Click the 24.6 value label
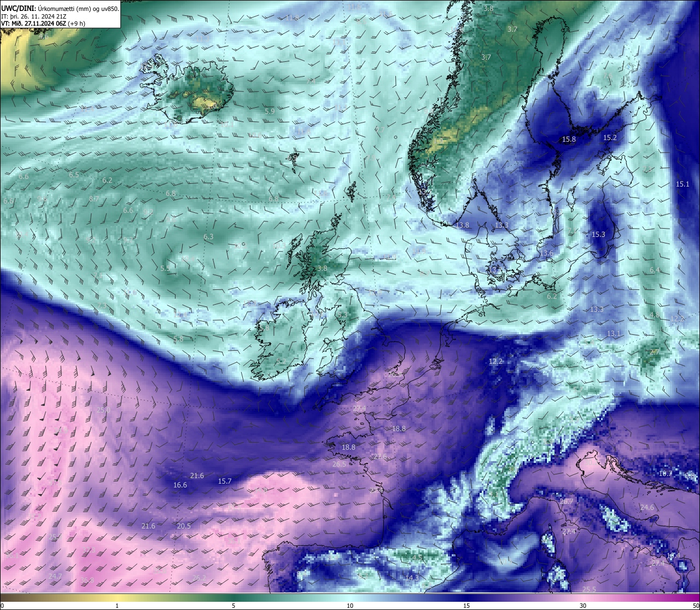 click(x=647, y=508)
